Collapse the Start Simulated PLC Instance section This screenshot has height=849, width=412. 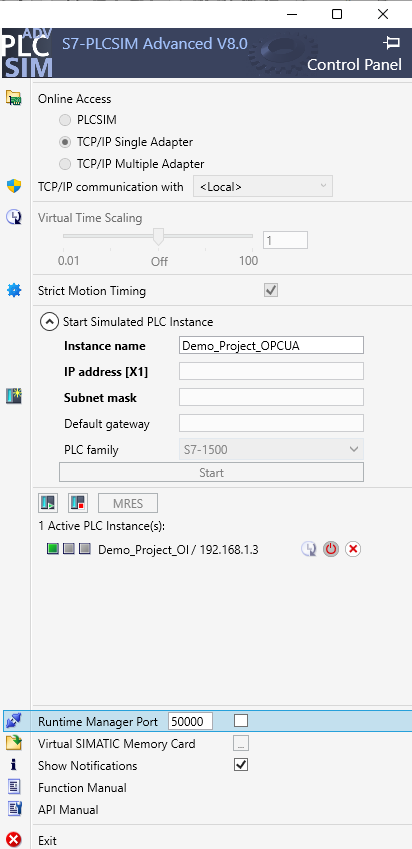(49, 322)
